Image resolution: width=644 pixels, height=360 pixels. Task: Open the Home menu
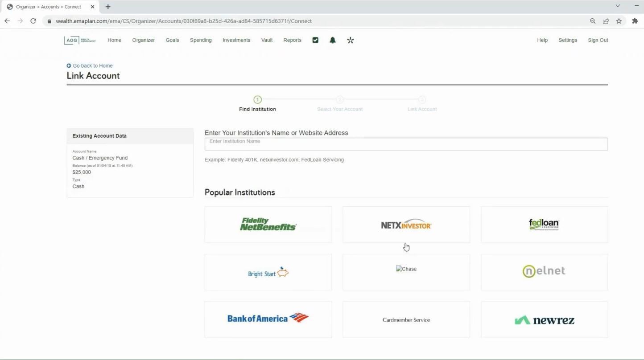[x=114, y=40]
